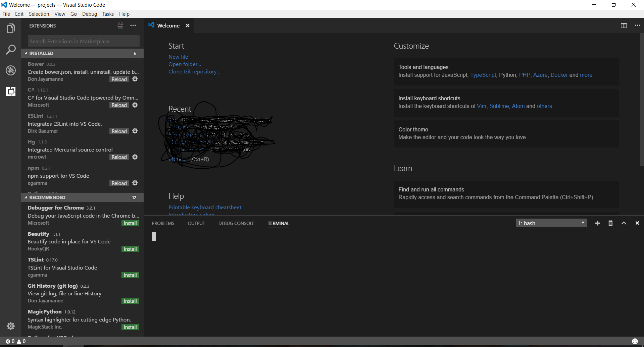Kill the terminal using the trash icon
The height and width of the screenshot is (347, 644).
[x=610, y=223]
